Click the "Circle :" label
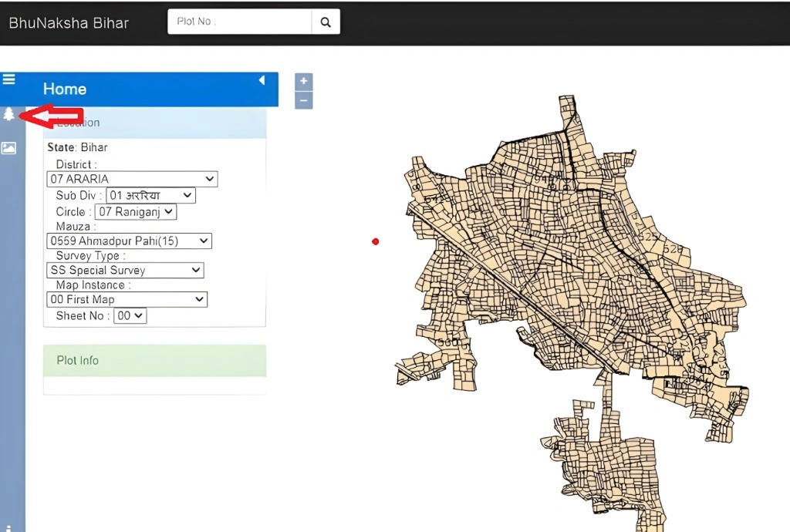This screenshot has height=532, width=790. pos(73,212)
